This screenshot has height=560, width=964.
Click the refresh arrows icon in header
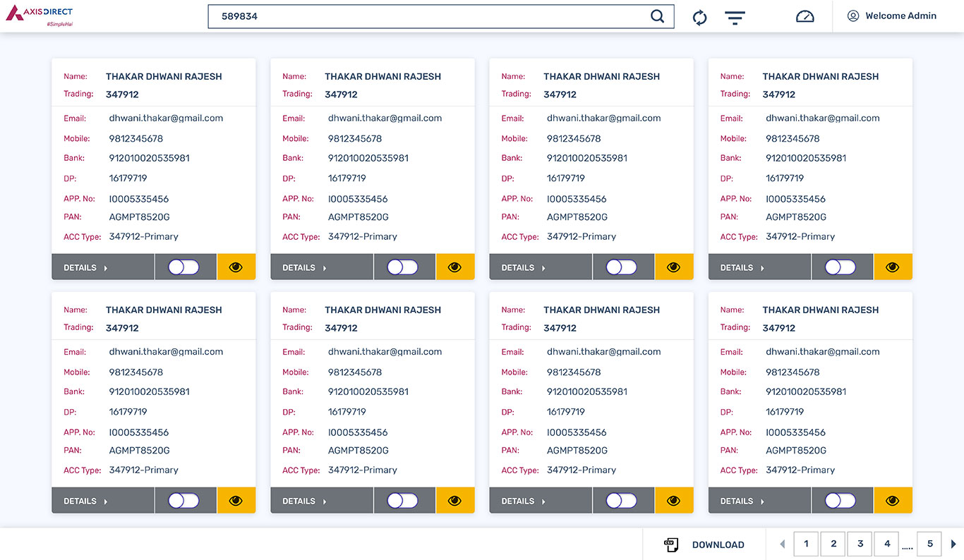(699, 18)
